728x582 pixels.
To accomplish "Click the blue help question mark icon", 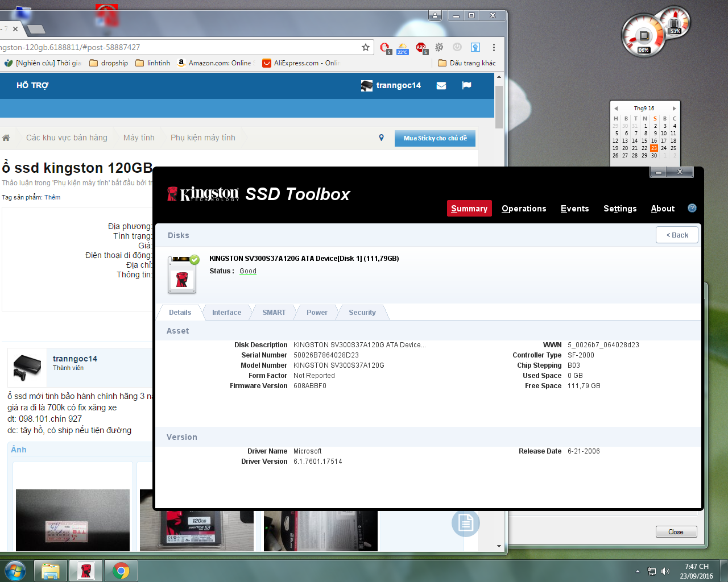I will tap(692, 208).
